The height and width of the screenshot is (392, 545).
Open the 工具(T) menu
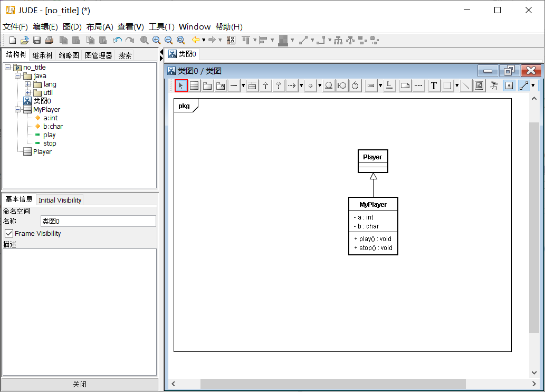(x=161, y=26)
